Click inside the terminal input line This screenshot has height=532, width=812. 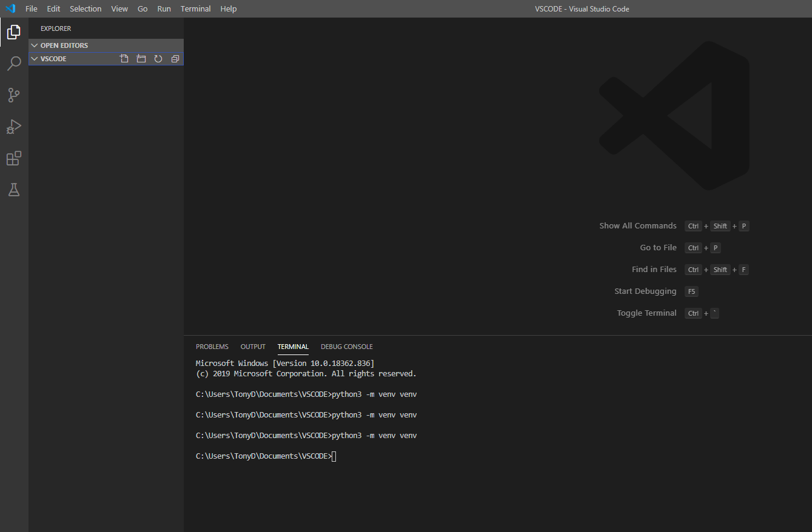pyautogui.click(x=334, y=456)
